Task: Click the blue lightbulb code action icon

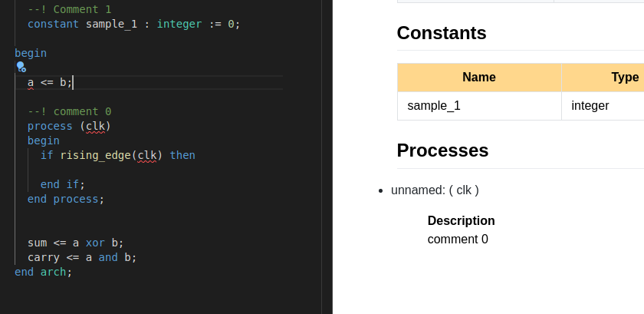Action: click(21, 67)
